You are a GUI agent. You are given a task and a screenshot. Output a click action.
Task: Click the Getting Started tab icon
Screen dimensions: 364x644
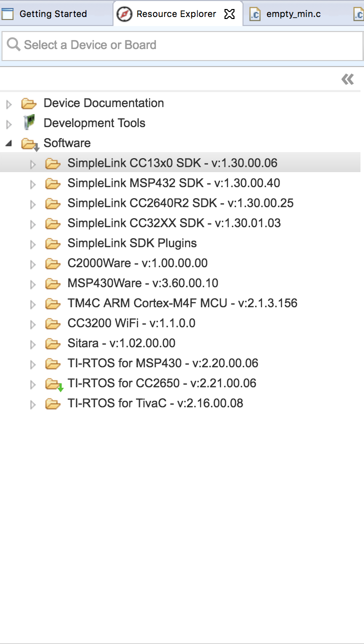[7, 14]
